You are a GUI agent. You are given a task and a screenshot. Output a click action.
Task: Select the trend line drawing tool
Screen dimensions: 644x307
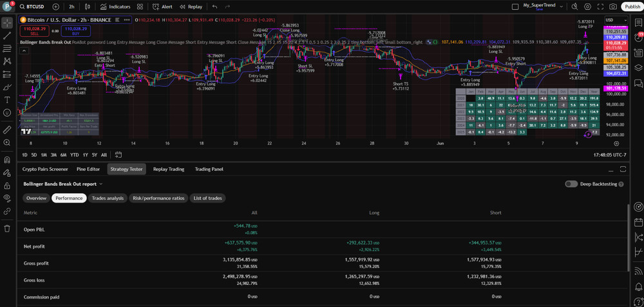(x=7, y=36)
